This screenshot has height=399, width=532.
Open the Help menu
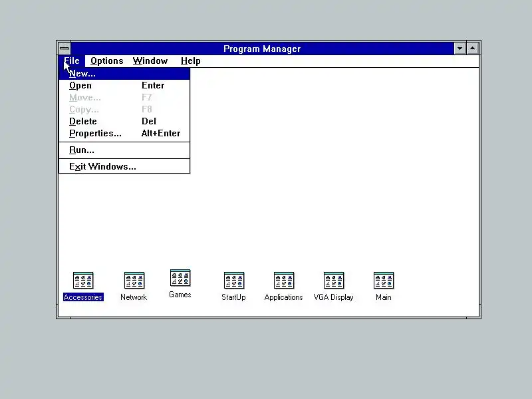[x=190, y=61]
